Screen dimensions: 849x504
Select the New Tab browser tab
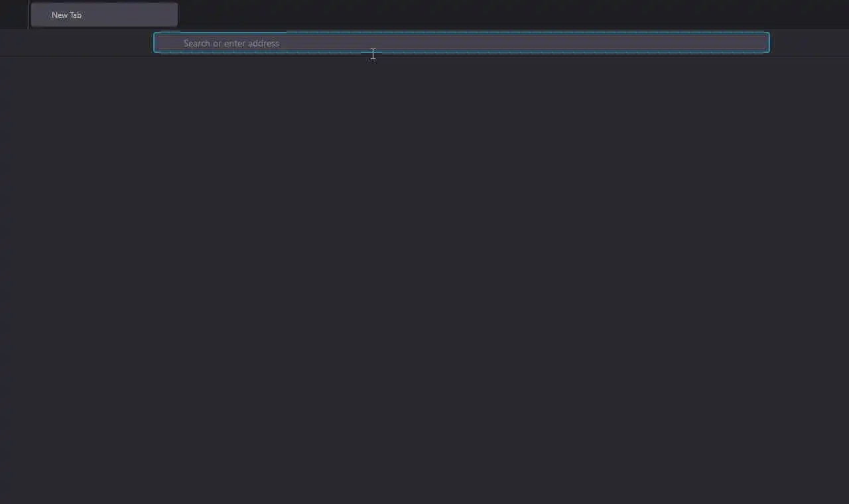104,15
